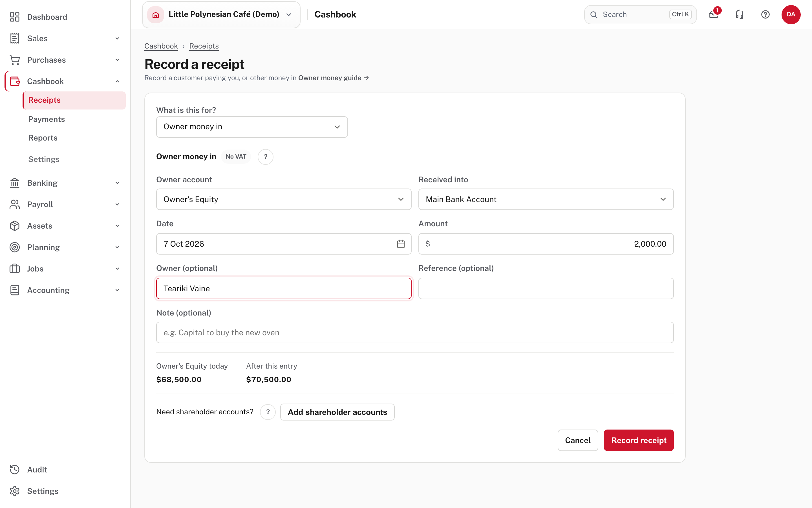Open Reports in Cashbook submenu
The width and height of the screenshot is (812, 508).
[43, 138]
